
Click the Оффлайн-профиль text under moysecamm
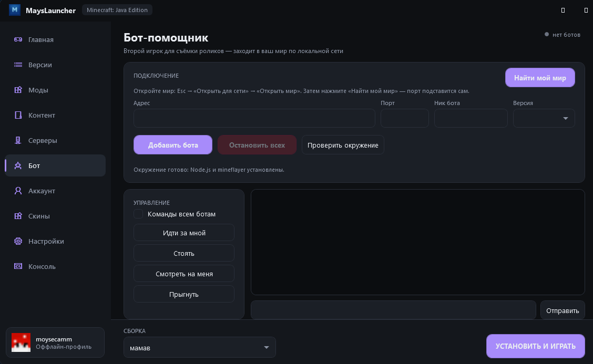[x=64, y=347]
